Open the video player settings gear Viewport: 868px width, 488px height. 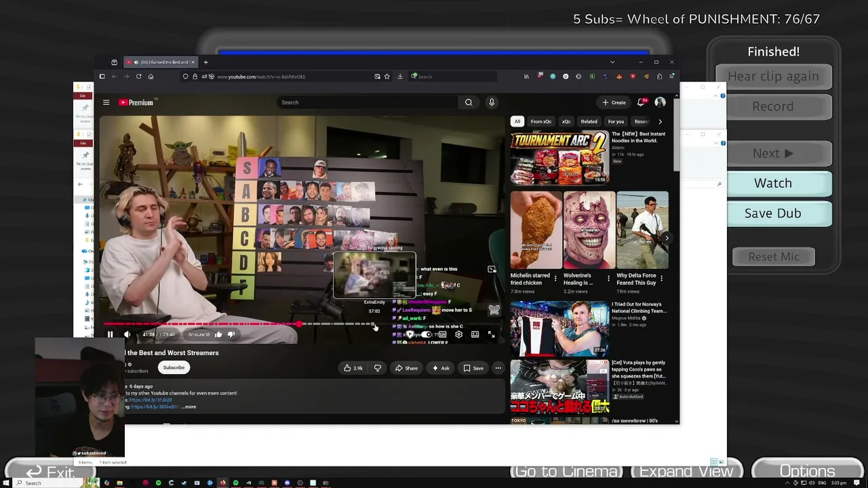pos(458,334)
